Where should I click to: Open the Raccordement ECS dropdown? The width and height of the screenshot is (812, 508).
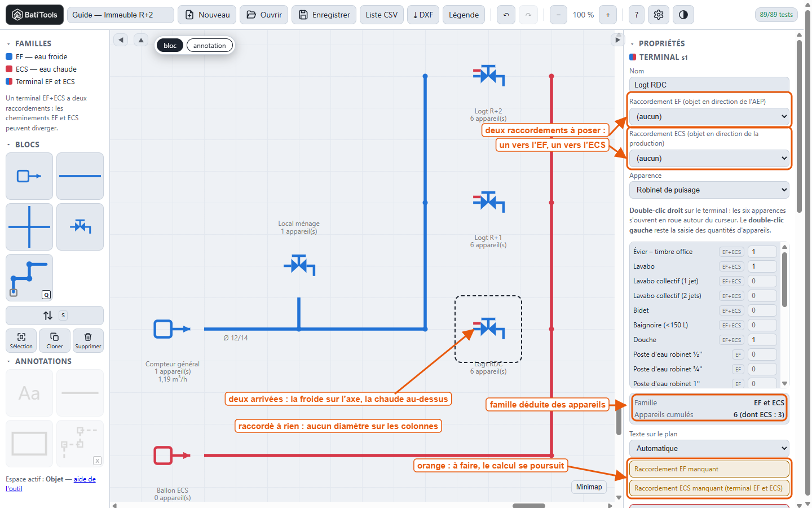point(709,159)
